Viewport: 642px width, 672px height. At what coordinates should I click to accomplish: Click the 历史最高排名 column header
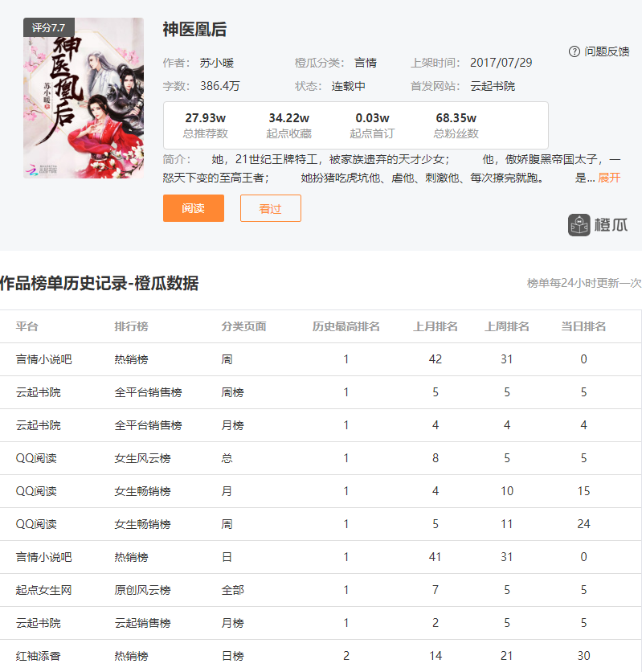[346, 326]
